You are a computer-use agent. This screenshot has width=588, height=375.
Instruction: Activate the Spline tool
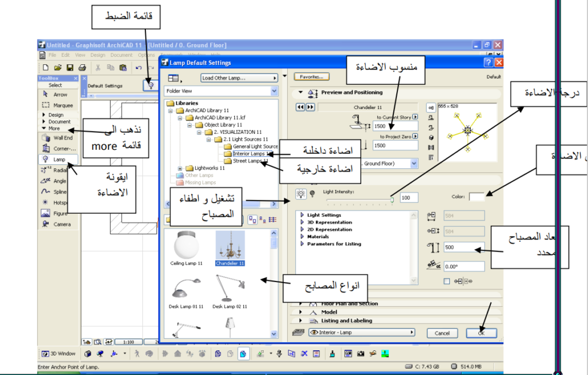click(x=56, y=191)
